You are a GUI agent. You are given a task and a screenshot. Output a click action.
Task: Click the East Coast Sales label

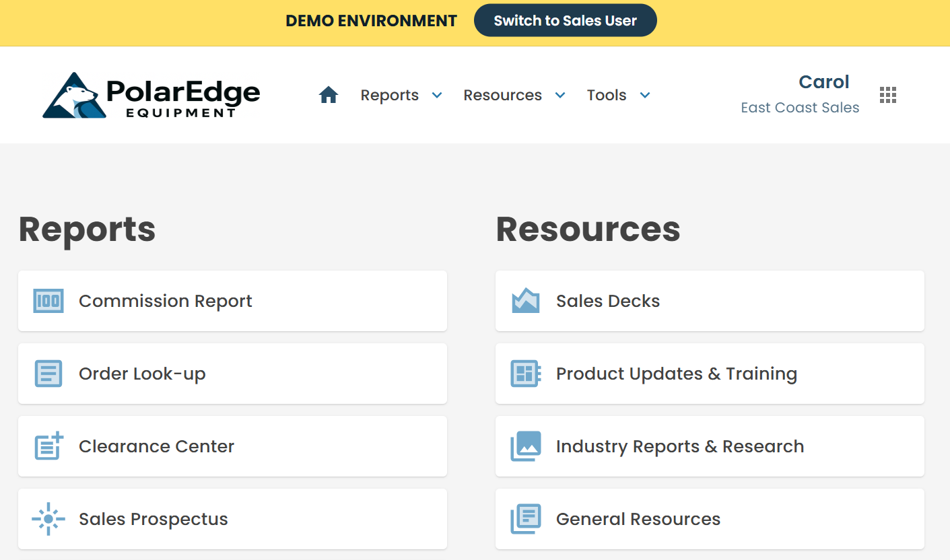(800, 107)
